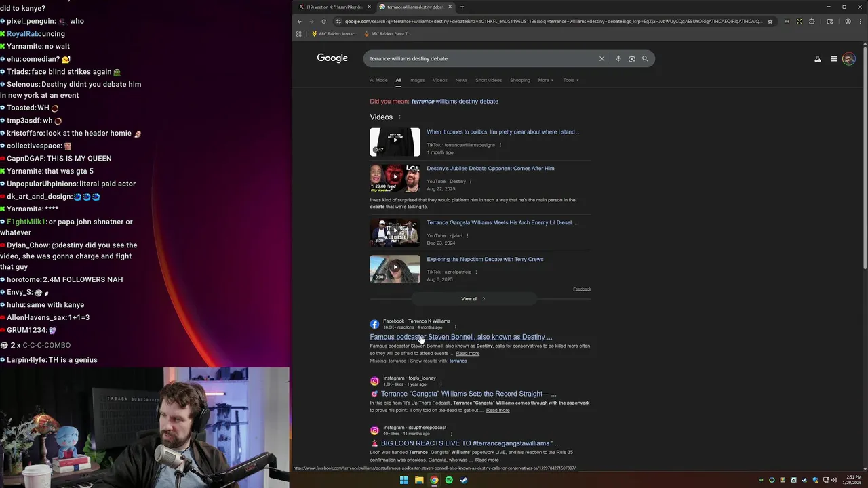Open the 'ARC Raiders Event T...' bookmark
This screenshot has width=868, height=488.
pyautogui.click(x=387, y=33)
